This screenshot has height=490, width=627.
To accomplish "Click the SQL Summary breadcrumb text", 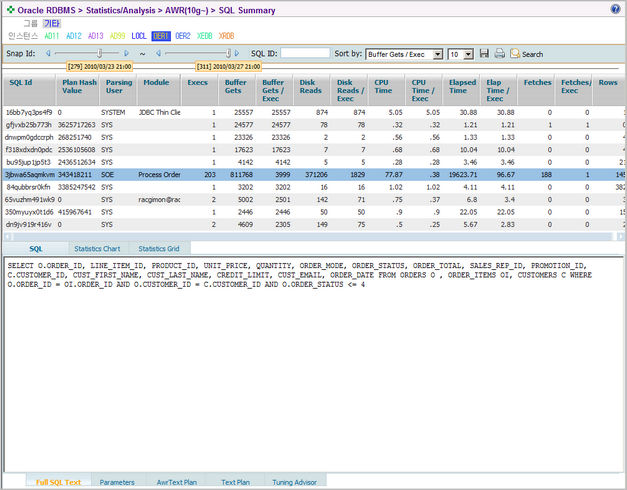I will [247, 10].
